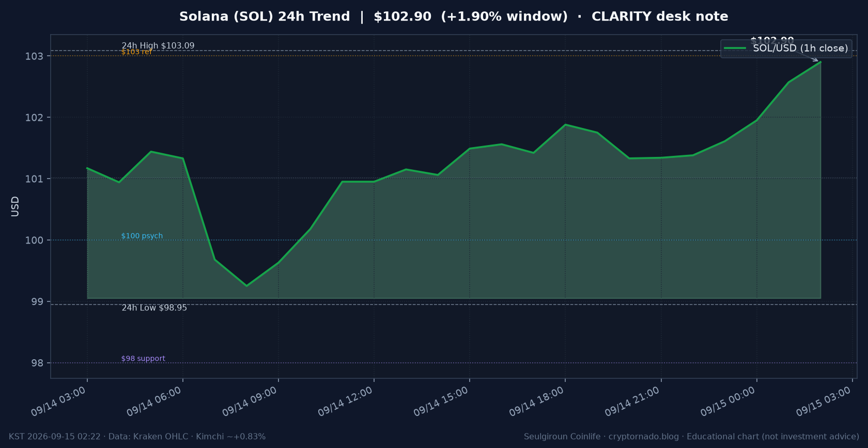Click the 102 y-axis tick value

(x=35, y=118)
